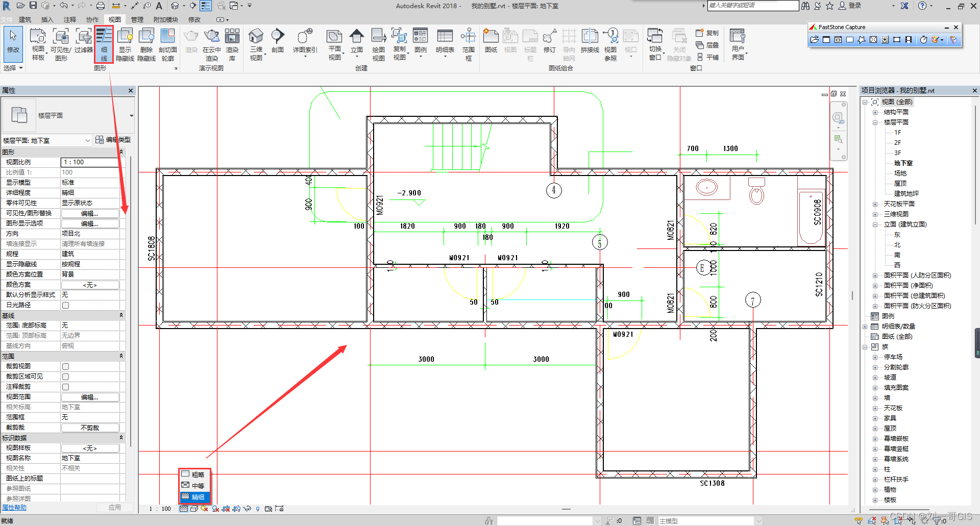
Task: Click 删除隐藏线 remove hidden lines tool
Action: click(146, 44)
